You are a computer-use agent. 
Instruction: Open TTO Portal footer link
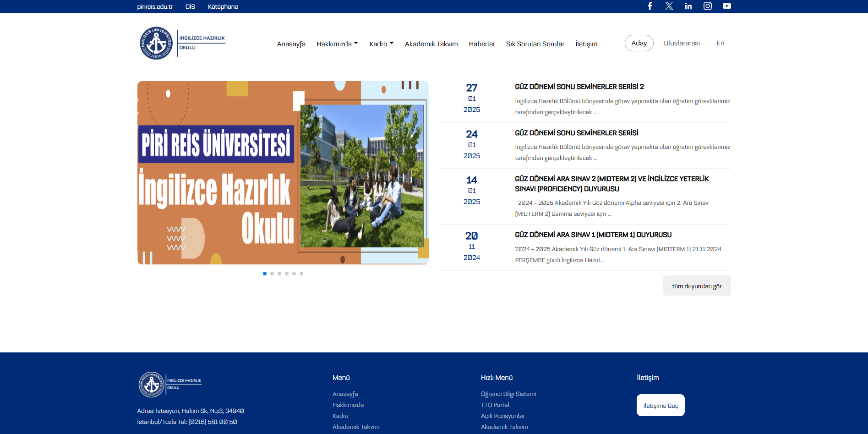click(x=495, y=405)
